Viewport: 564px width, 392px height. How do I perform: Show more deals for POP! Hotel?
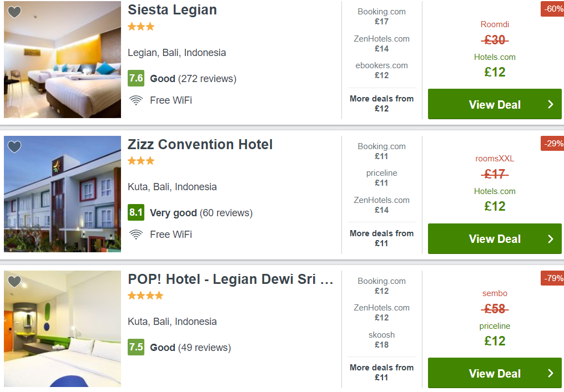(381, 373)
